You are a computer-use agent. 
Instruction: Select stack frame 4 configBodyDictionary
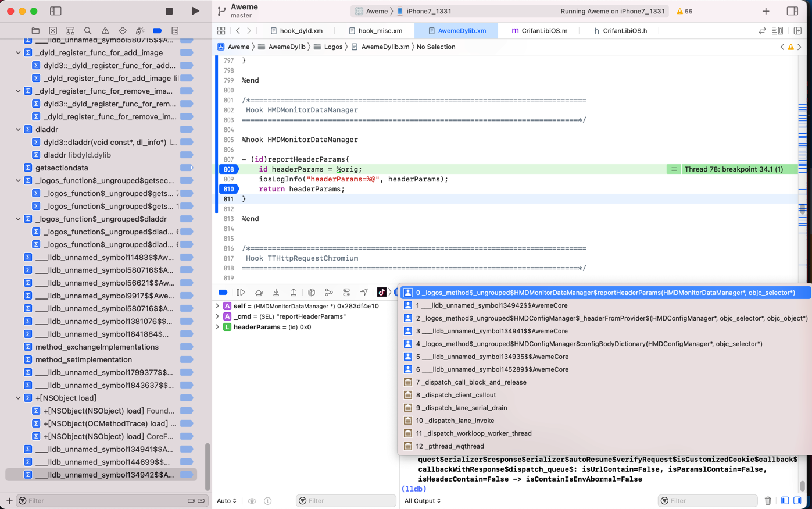[604, 344]
